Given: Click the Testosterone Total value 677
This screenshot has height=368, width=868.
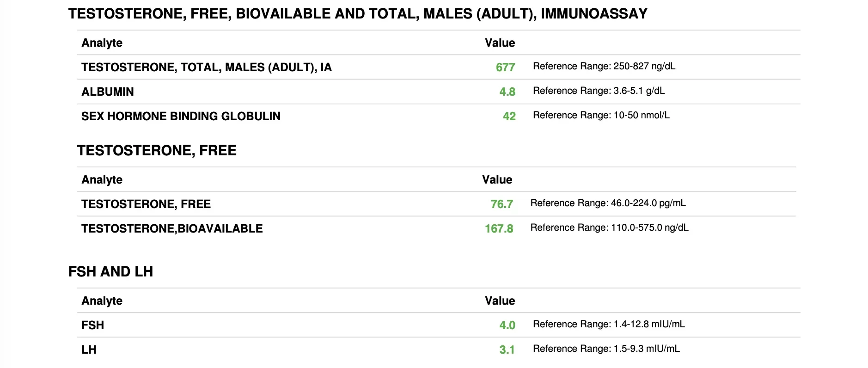Looking at the screenshot, I should click(x=505, y=67).
